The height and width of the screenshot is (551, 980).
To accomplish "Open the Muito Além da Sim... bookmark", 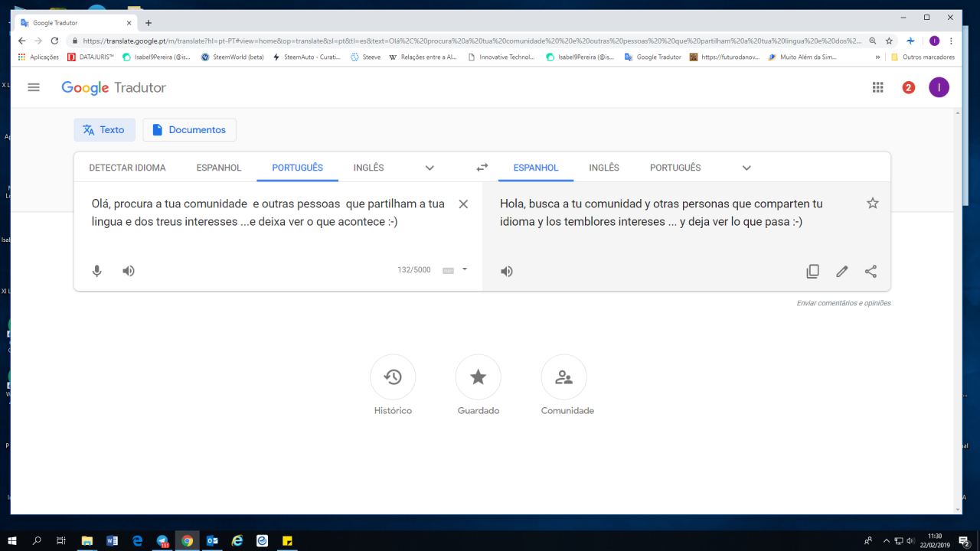I will coord(803,57).
